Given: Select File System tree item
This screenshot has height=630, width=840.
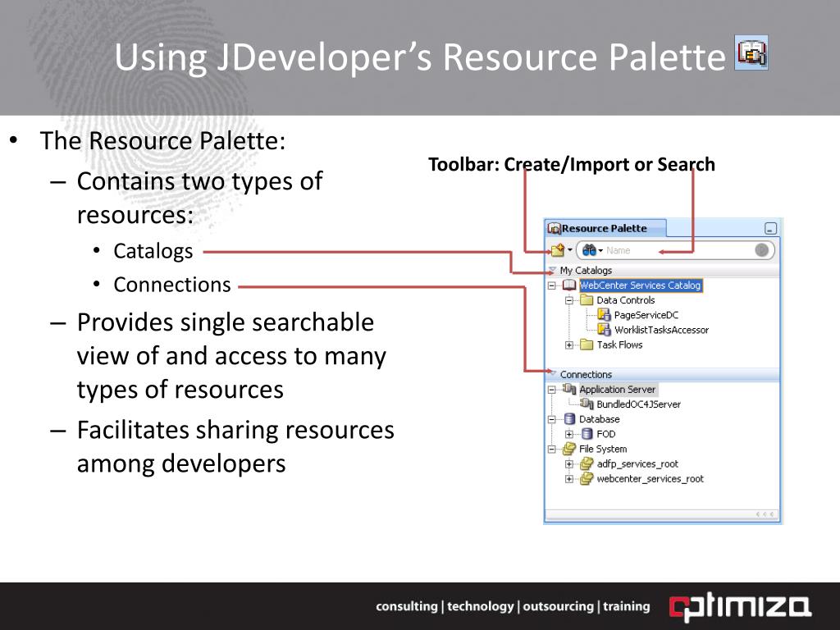Looking at the screenshot, I should click(x=603, y=450).
